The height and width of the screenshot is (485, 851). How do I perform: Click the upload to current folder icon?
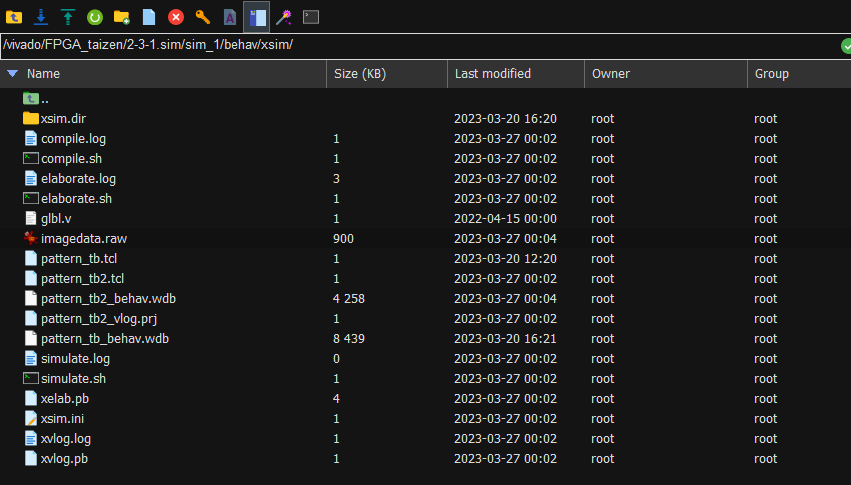click(68, 17)
